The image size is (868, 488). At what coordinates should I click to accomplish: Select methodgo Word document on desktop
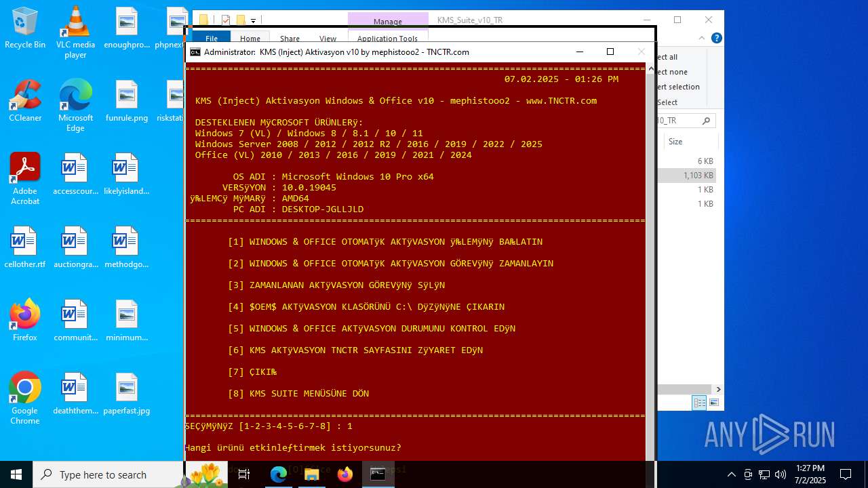(x=127, y=247)
